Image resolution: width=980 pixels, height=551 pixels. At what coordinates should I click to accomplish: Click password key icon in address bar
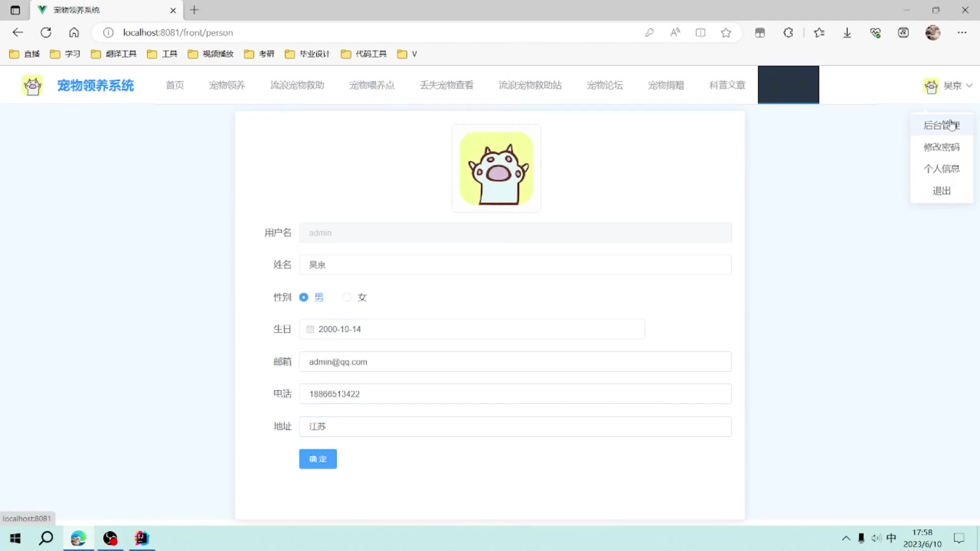point(649,33)
